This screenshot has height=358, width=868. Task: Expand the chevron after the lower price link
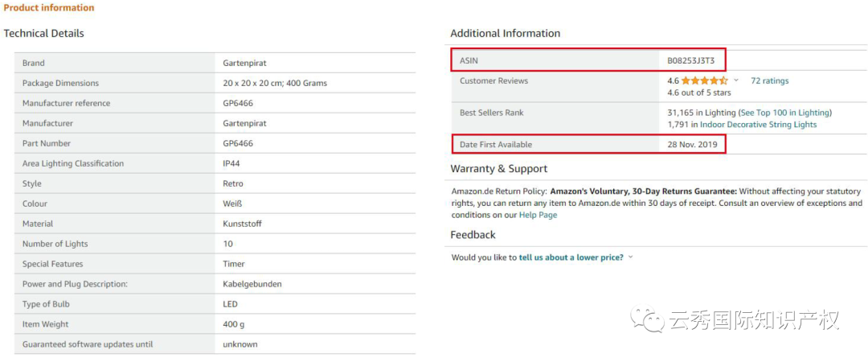pos(630,257)
